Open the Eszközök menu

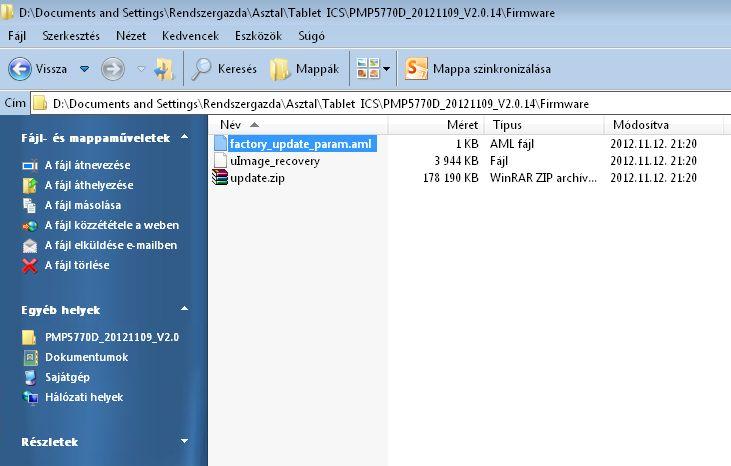click(x=258, y=36)
